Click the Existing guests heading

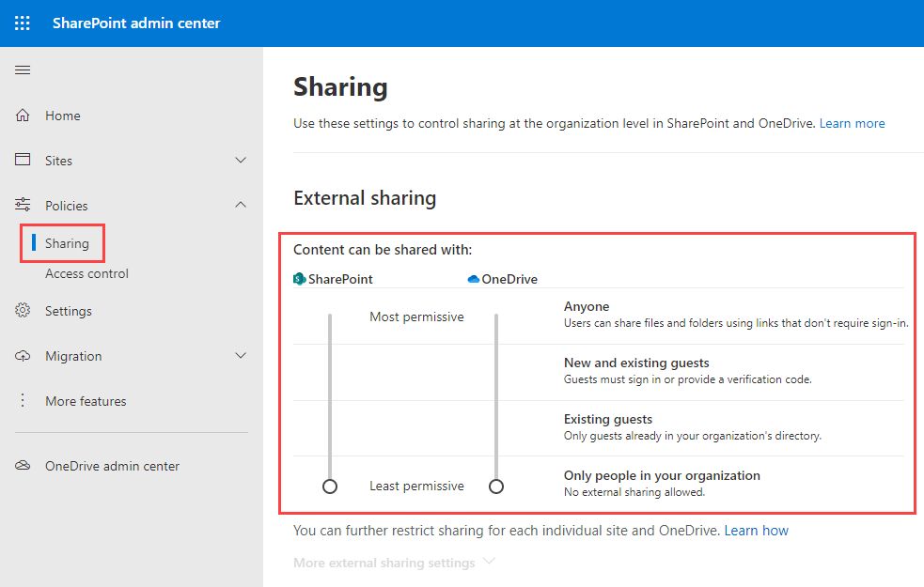[608, 419]
